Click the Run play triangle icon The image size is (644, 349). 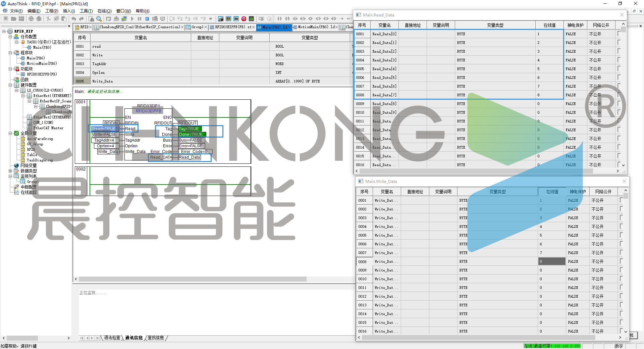coord(132,19)
